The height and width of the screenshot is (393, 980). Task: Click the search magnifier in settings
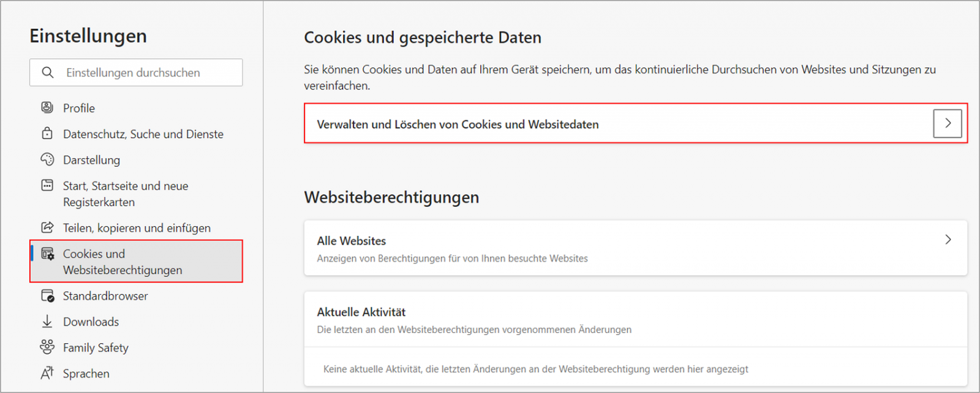48,72
